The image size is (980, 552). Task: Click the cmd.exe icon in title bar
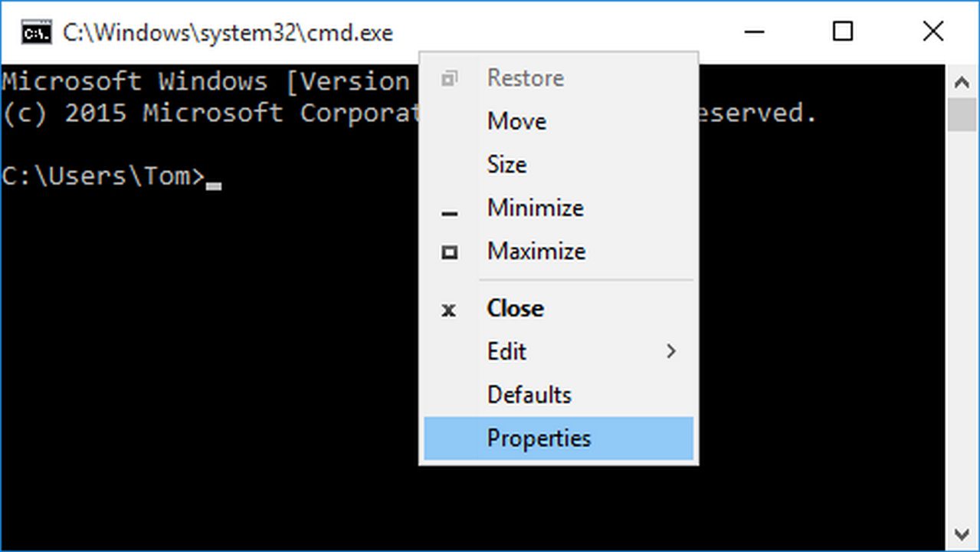(36, 33)
